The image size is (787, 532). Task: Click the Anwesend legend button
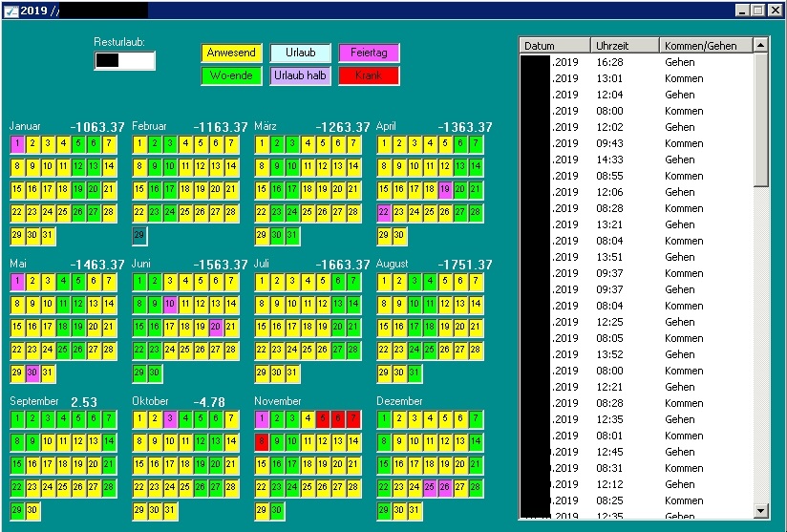point(231,53)
